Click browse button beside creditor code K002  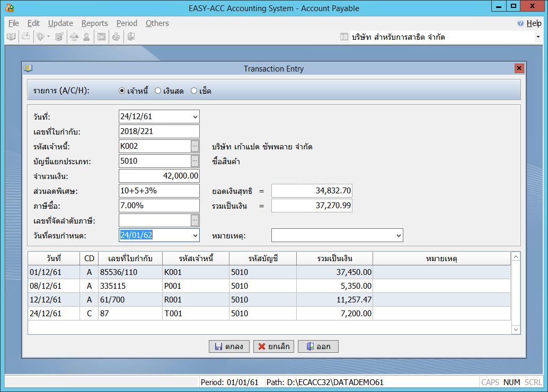(195, 146)
